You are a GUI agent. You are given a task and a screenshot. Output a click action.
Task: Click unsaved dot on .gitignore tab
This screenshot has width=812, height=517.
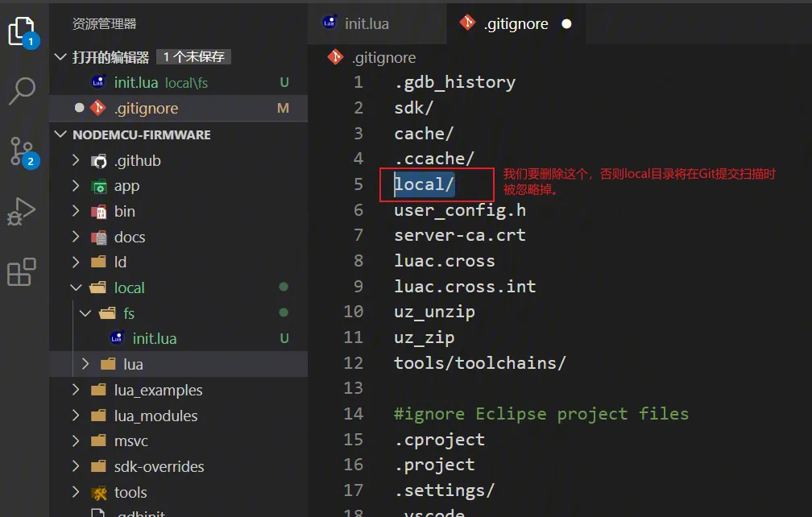click(x=566, y=24)
